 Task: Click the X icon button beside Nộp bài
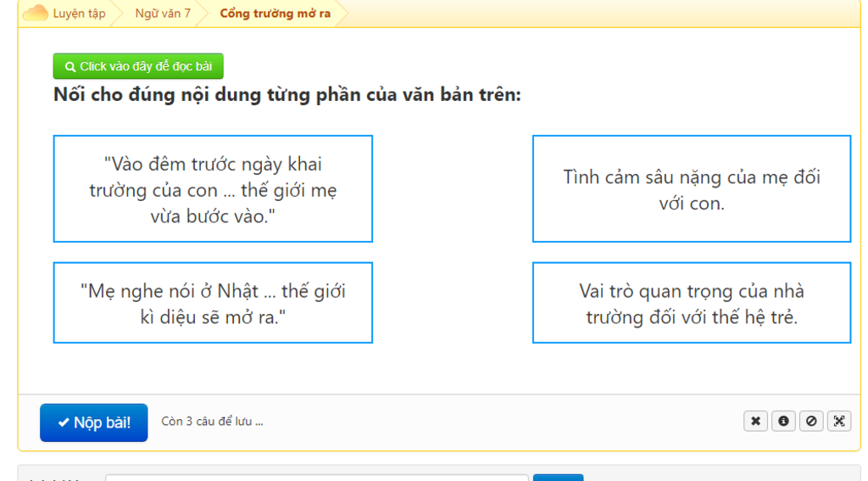point(755,421)
